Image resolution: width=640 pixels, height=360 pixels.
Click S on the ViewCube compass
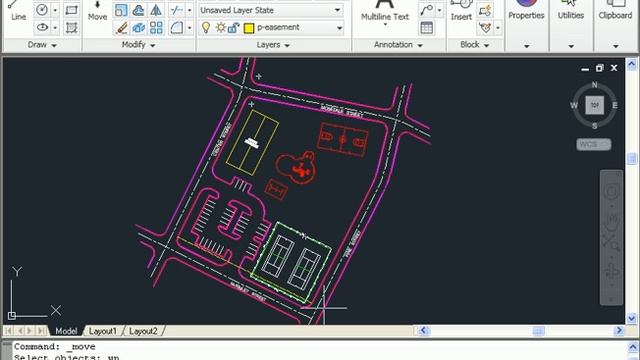[594, 126]
